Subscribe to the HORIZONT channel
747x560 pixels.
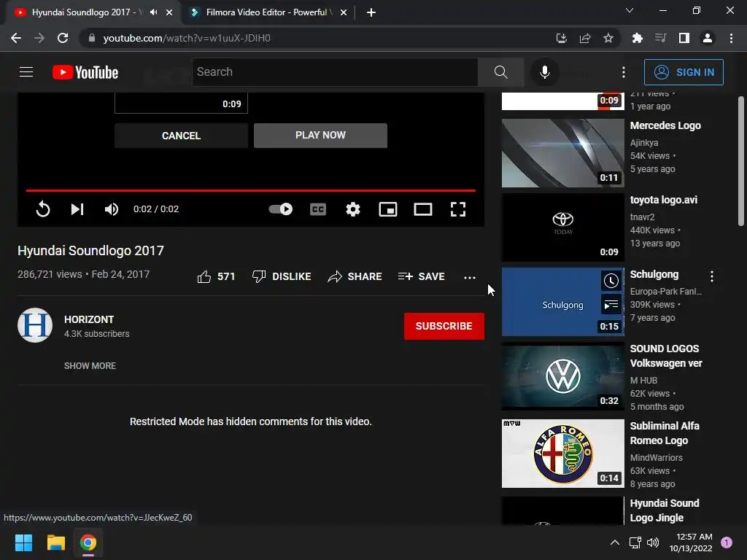click(444, 326)
